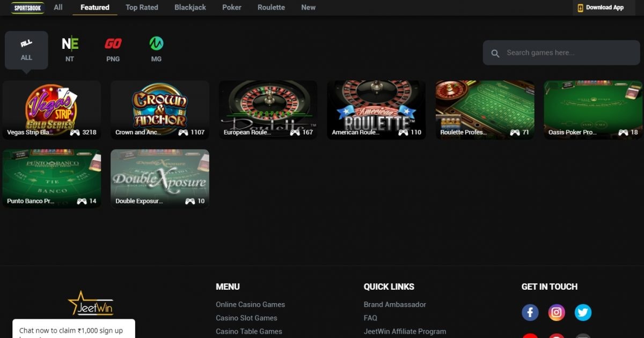644x338 pixels.
Task: Click the Sportsbook button
Action: [27, 8]
